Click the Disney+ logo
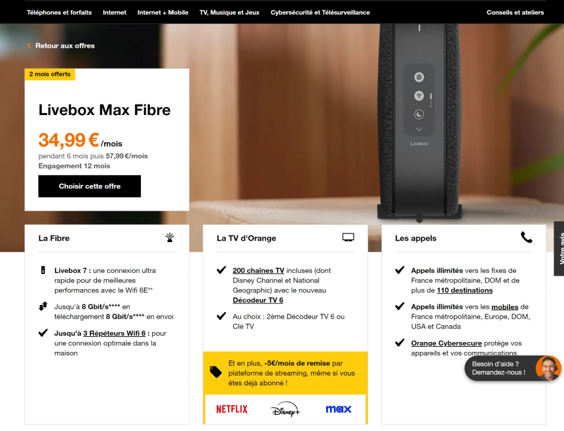The width and height of the screenshot is (564, 431). click(285, 409)
